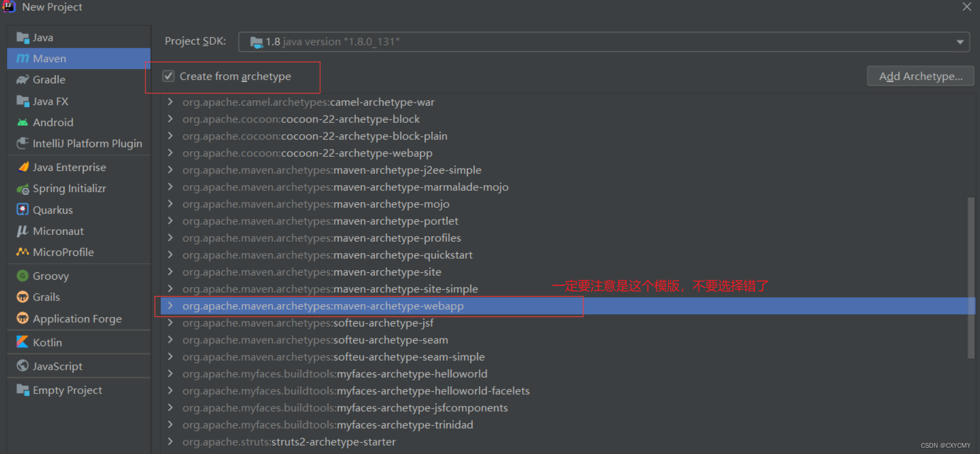Click the MicroProfile icon

(x=23, y=252)
